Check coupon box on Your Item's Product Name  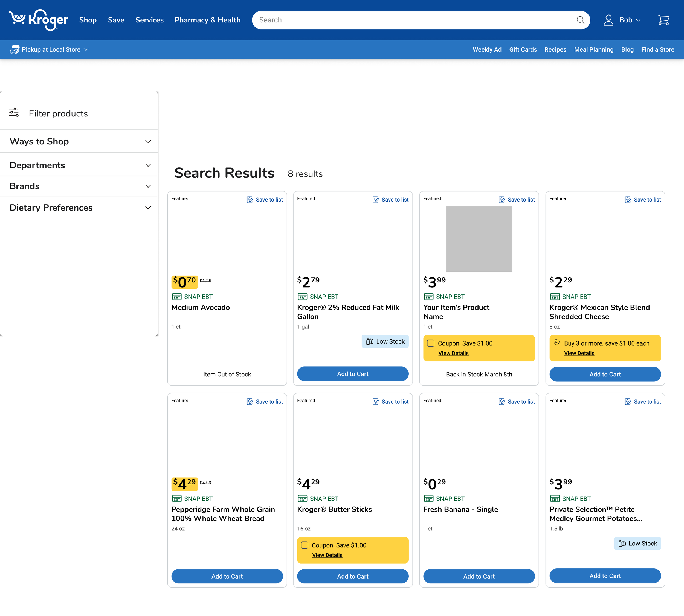click(431, 343)
